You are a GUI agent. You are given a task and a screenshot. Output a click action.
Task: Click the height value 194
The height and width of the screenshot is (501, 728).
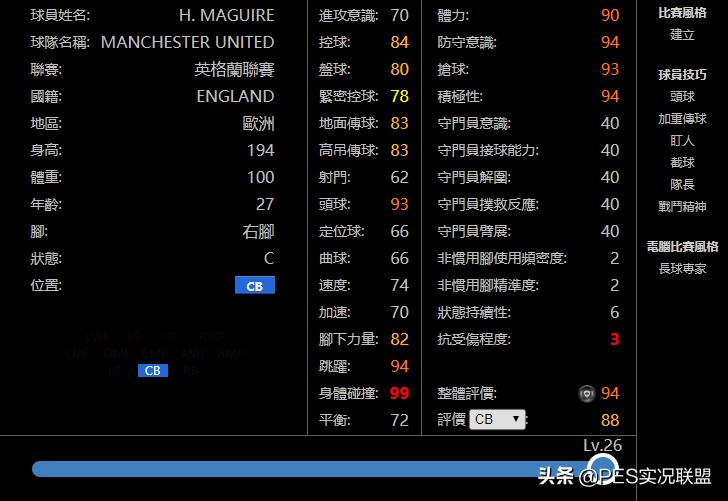(x=260, y=150)
